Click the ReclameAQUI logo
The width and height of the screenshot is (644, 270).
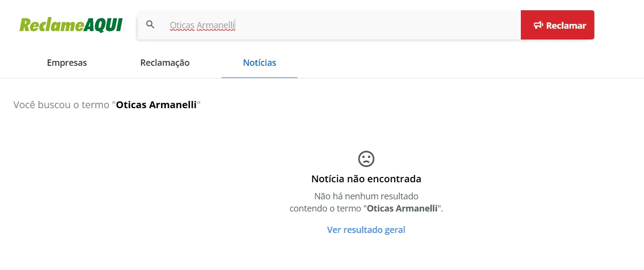[71, 25]
